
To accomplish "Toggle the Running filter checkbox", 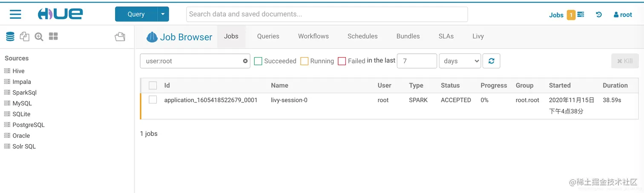I will [304, 61].
